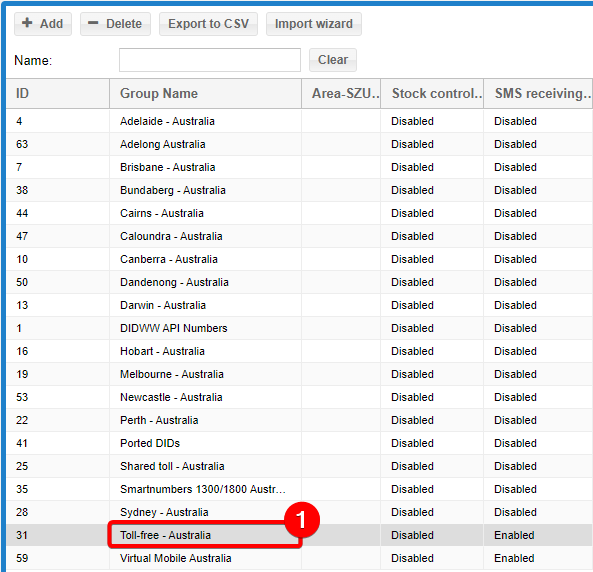This screenshot has width=593, height=572.
Task: Select Cairns - Australia group
Action: point(162,213)
